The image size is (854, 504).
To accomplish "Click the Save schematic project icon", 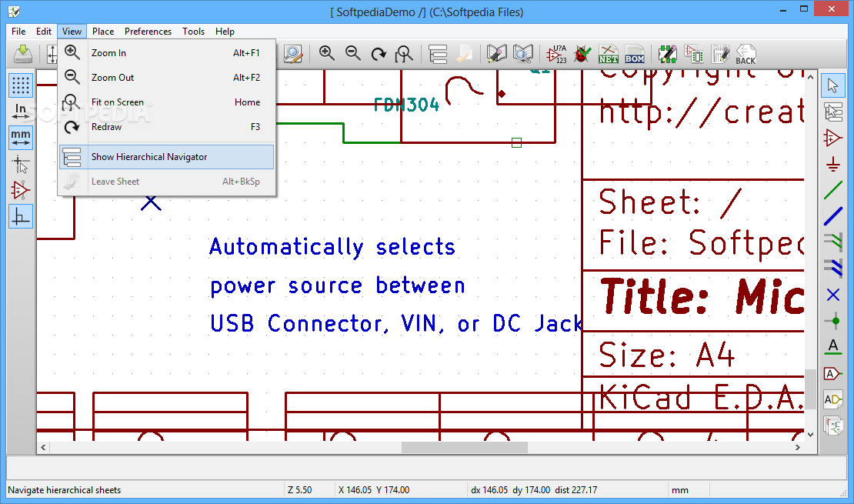I will click(x=23, y=54).
